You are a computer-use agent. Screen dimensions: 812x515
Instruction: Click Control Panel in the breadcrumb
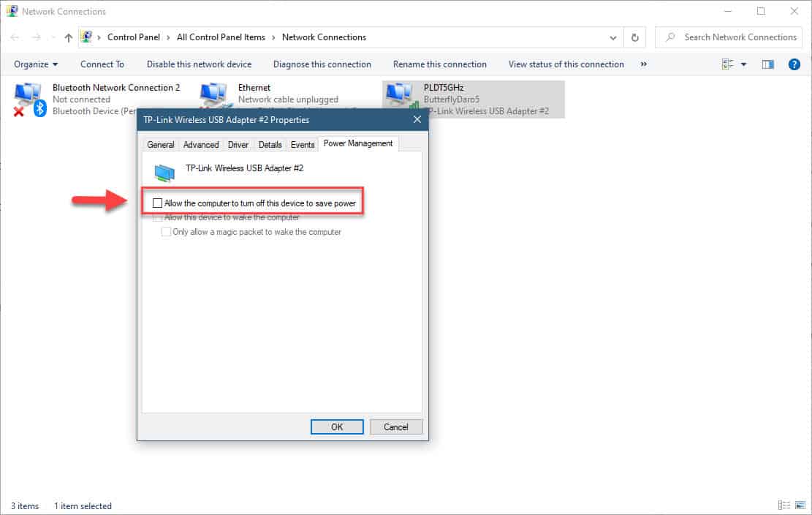tap(134, 37)
